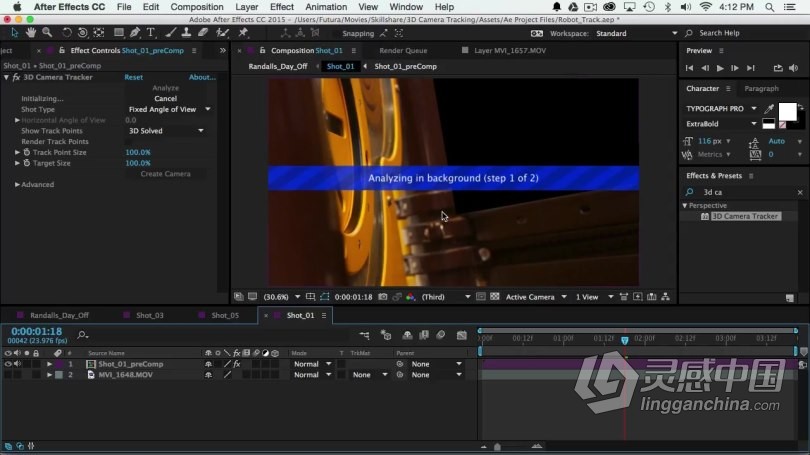Toggle loop option in Preview panel
This screenshot has width=810, height=455.
coord(777,68)
